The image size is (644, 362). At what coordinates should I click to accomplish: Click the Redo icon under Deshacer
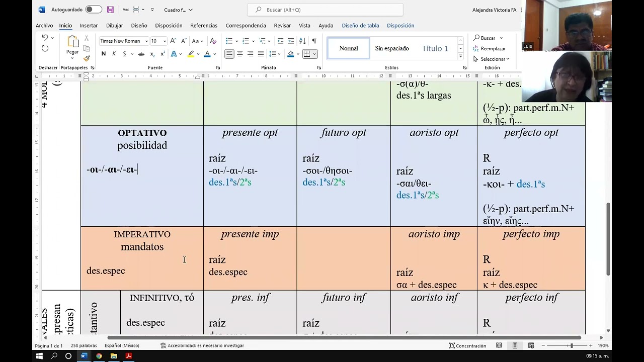point(45,48)
